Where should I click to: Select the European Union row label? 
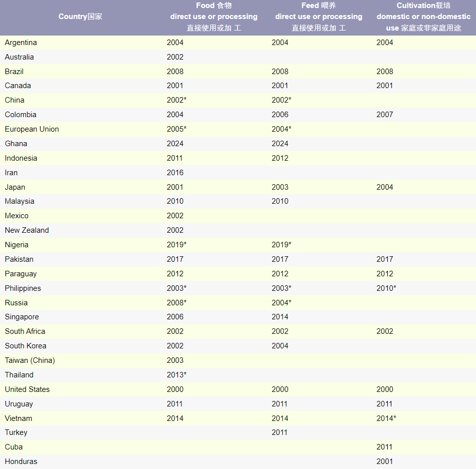[32, 129]
